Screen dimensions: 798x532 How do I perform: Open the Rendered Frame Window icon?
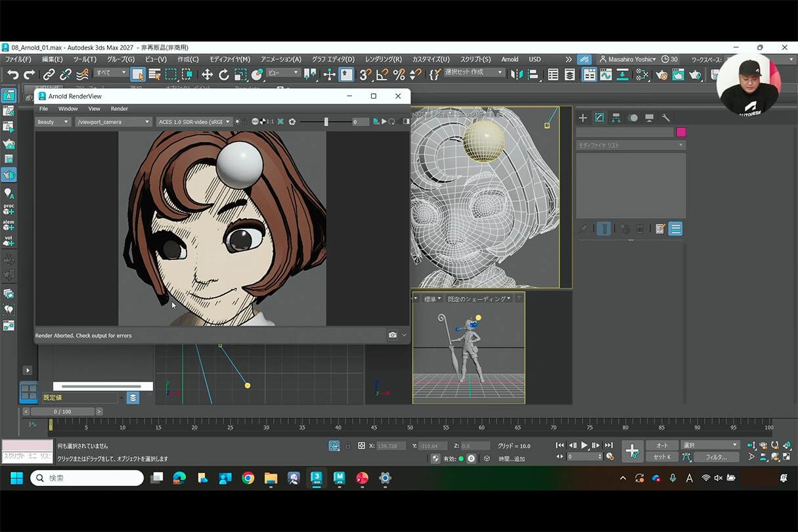(678, 74)
